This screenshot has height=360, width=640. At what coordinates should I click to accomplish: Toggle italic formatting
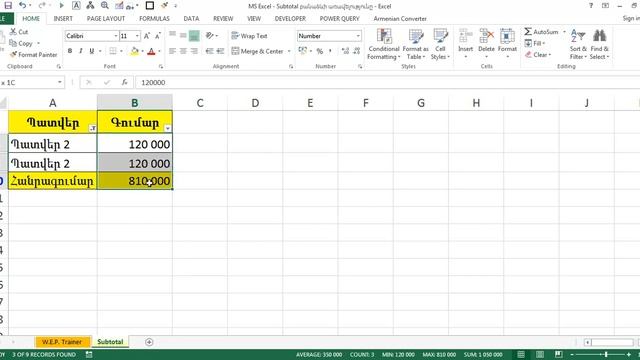point(80,51)
